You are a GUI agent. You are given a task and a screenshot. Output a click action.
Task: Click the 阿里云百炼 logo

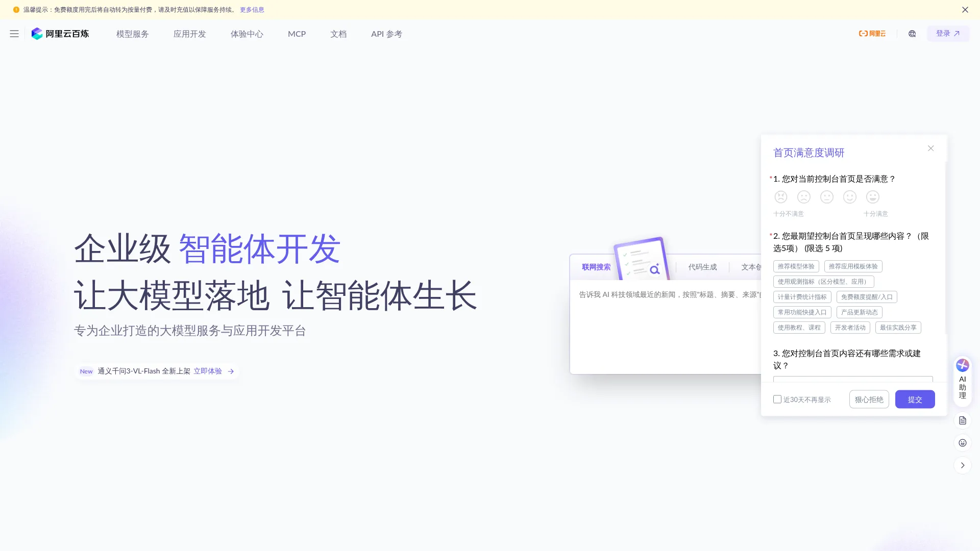pyautogui.click(x=60, y=34)
